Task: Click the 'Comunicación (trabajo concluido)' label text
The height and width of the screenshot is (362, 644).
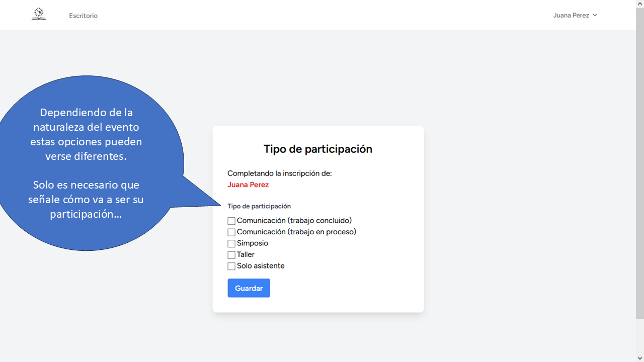Action: coord(294,221)
